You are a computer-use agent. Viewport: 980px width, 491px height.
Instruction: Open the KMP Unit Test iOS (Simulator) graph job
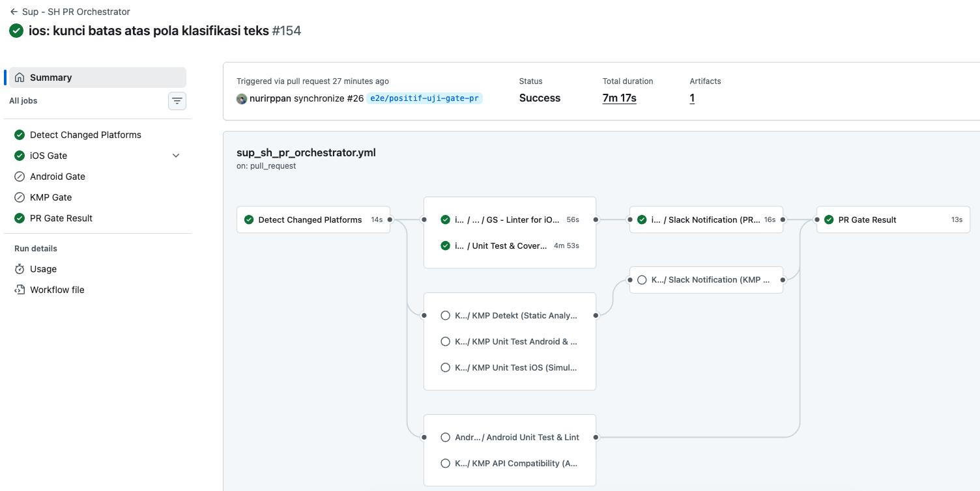click(x=510, y=368)
